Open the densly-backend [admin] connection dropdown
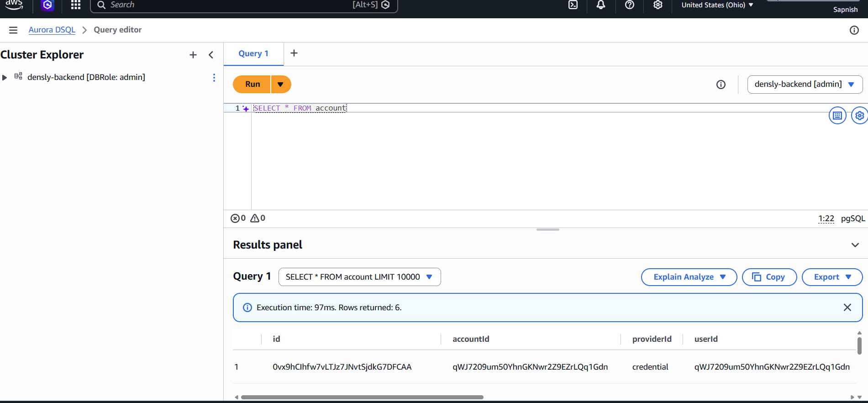Image resolution: width=868 pixels, height=403 pixels. (805, 84)
